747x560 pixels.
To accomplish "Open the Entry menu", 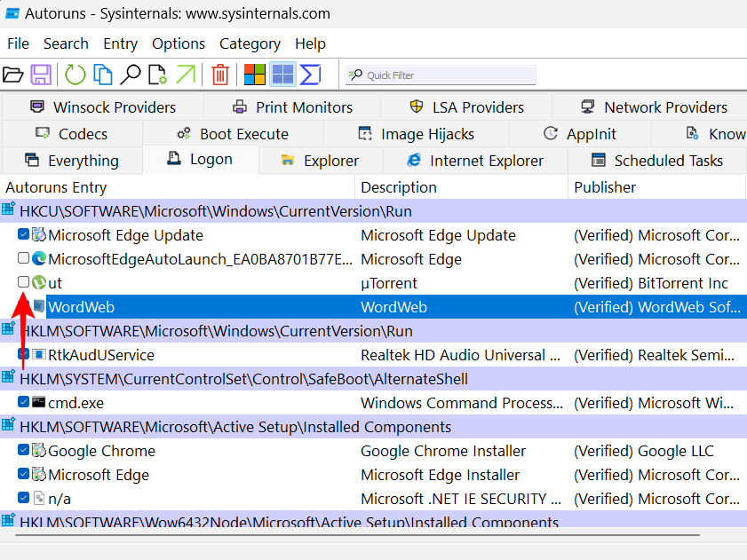I will 120,43.
